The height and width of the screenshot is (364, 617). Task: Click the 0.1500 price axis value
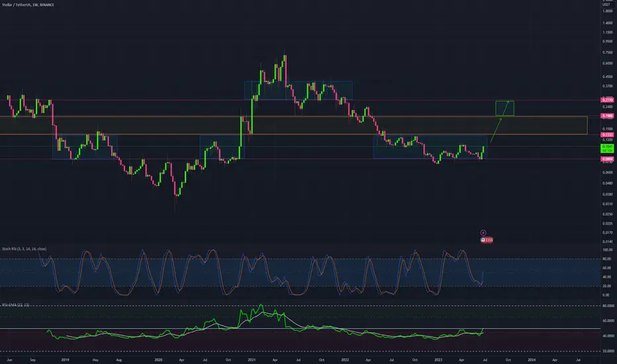[608, 128]
